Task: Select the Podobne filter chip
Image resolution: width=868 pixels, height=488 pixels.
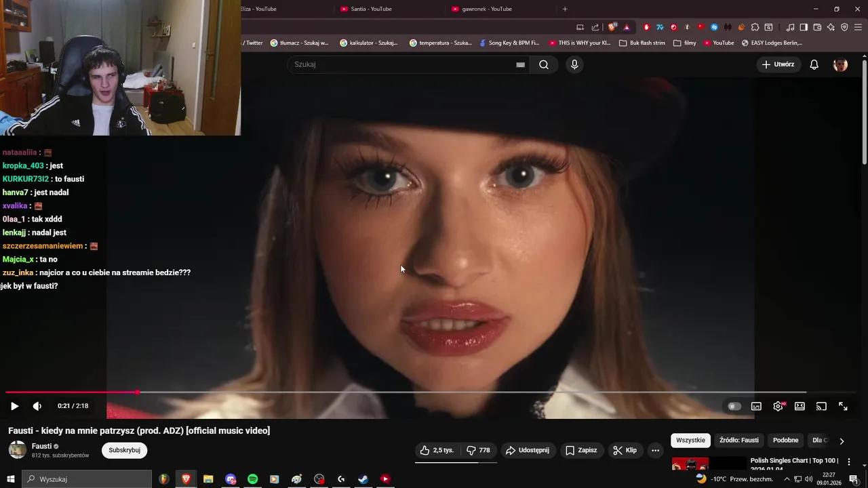Action: click(785, 441)
